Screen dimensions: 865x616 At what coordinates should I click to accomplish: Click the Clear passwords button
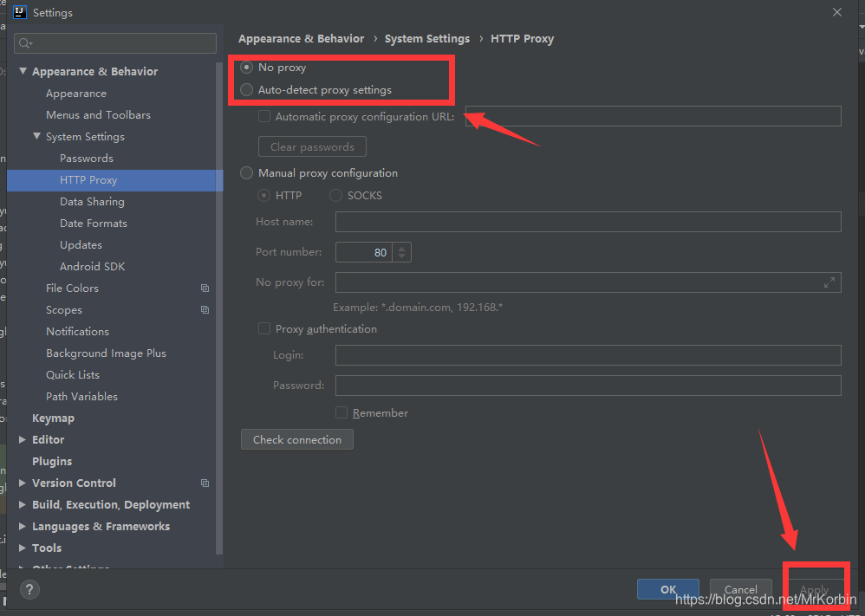coord(312,146)
